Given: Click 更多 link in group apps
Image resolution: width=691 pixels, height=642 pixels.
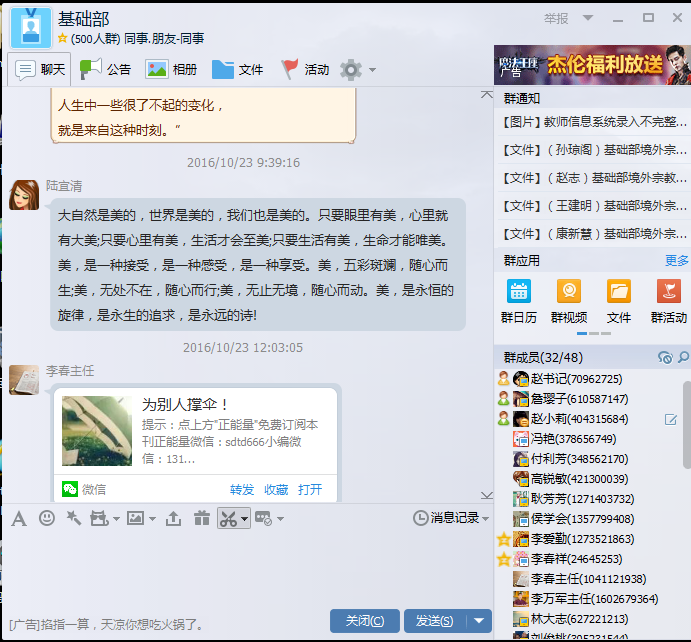Looking at the screenshot, I should [677, 260].
